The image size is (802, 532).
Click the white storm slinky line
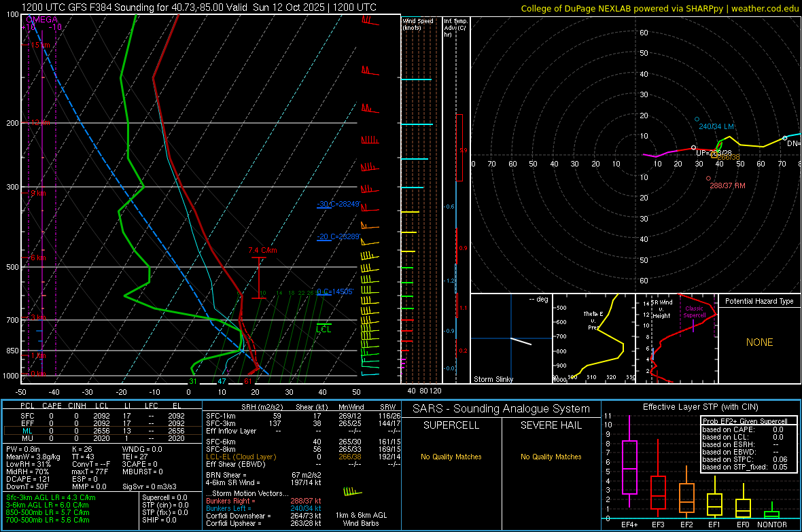(x=521, y=341)
